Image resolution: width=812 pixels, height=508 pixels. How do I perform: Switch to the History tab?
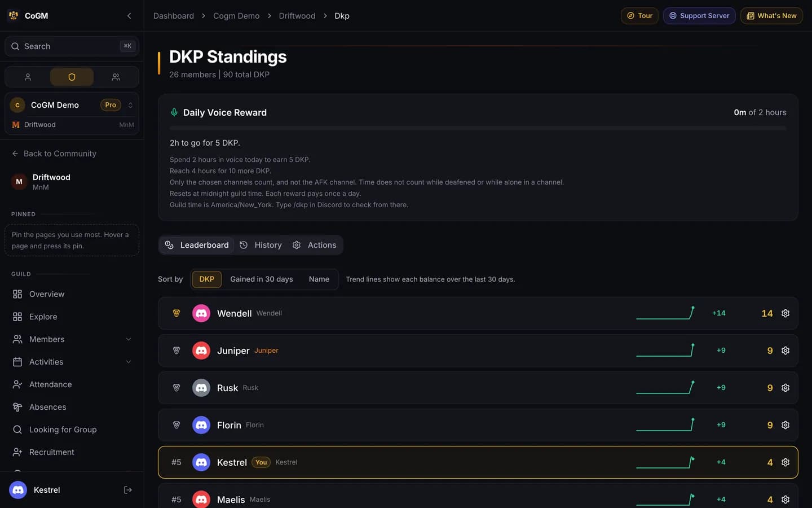coord(261,245)
